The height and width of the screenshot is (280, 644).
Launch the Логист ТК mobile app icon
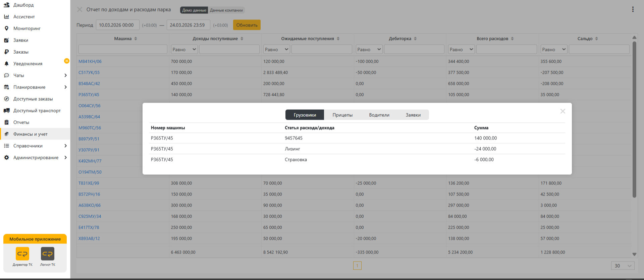(48, 254)
